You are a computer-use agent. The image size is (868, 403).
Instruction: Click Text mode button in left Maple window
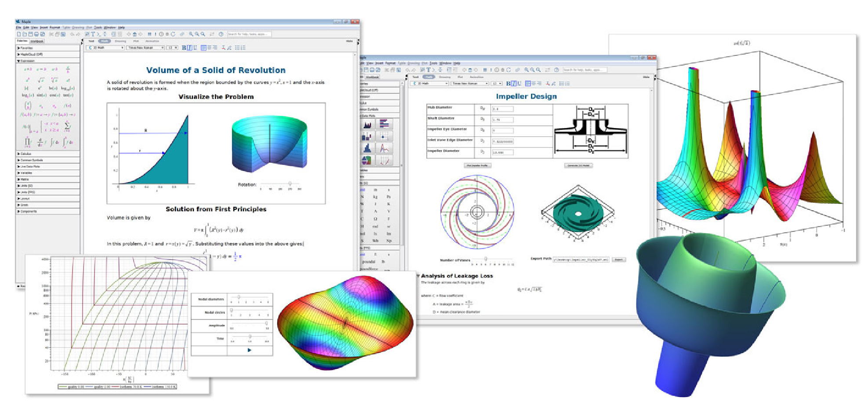point(91,41)
